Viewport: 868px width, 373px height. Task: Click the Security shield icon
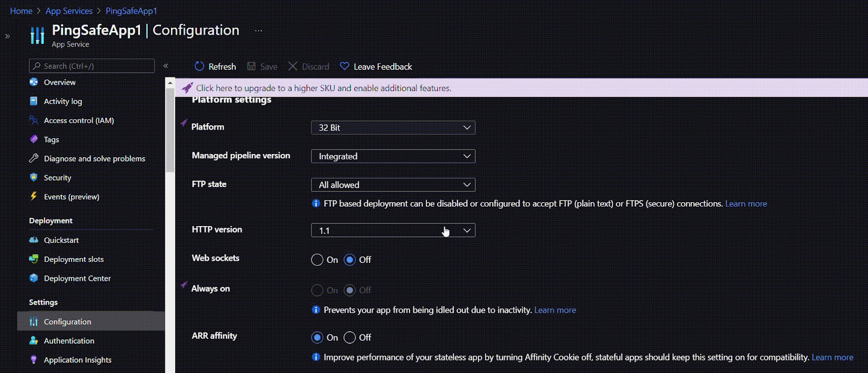[34, 177]
